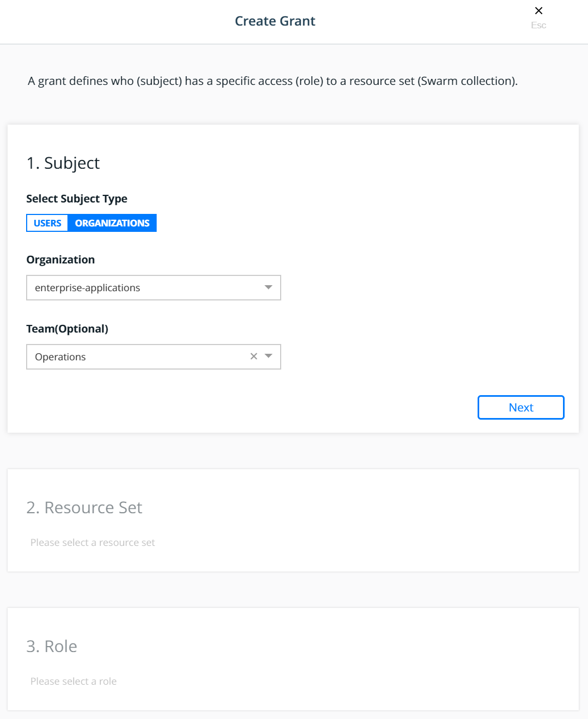
Task: Switch subject type to USERS
Action: tap(47, 223)
